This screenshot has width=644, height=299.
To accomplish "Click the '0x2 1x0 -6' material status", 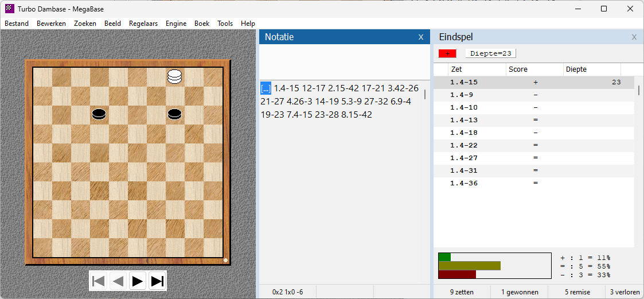I will [x=287, y=292].
